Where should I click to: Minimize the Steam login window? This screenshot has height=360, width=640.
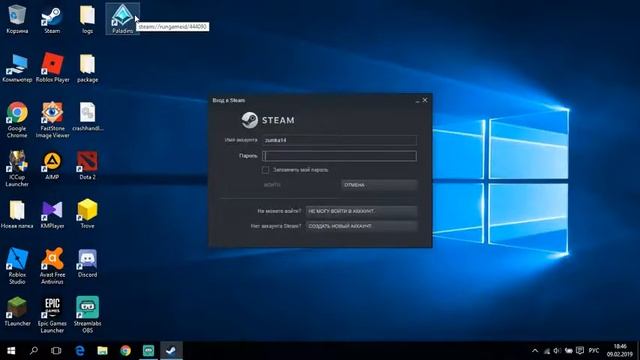click(417, 100)
